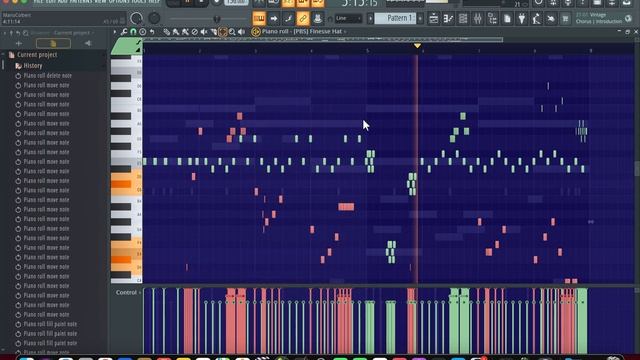Open the plugin picker plug icon
640x360 pixels.
(522, 18)
